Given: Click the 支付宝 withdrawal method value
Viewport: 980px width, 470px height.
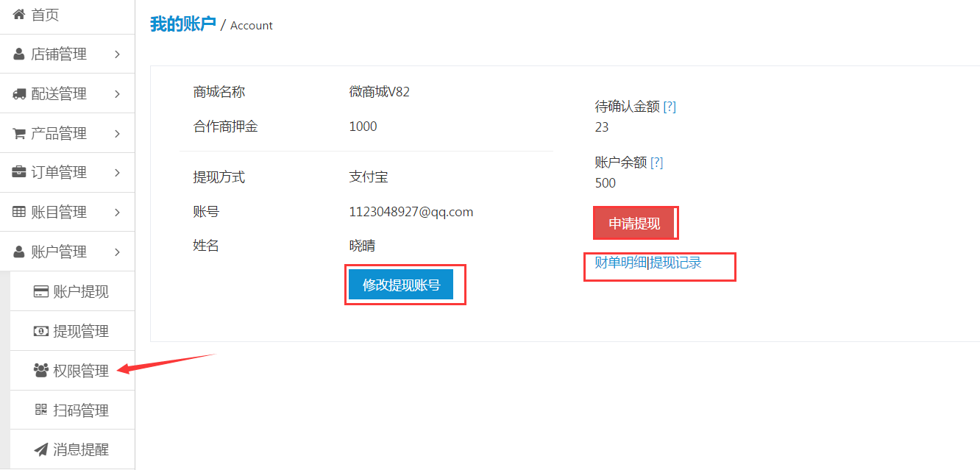Looking at the screenshot, I should pyautogui.click(x=369, y=177).
